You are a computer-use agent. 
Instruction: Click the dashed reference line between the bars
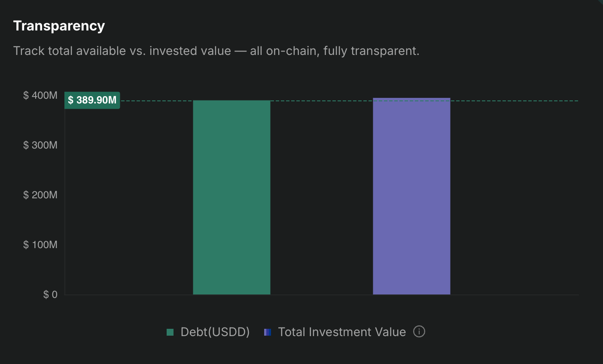321,101
